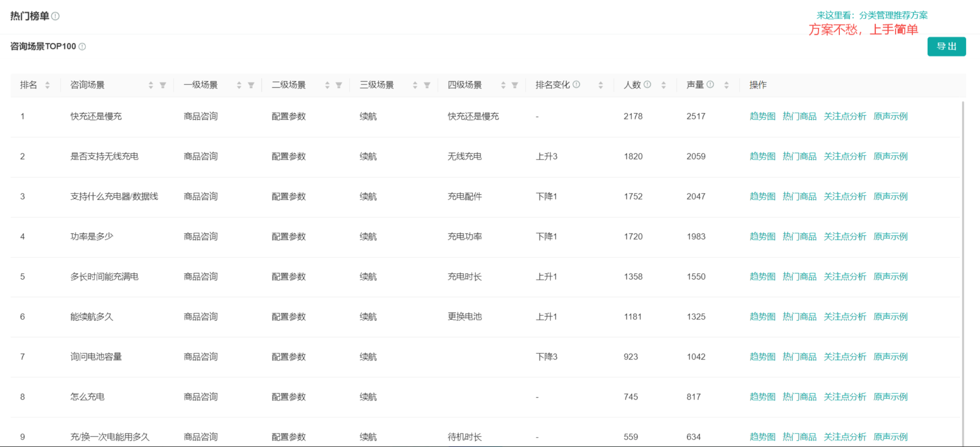This screenshot has width=980, height=447.
Task: Open filter for 三级场景 column
Action: coord(427,85)
